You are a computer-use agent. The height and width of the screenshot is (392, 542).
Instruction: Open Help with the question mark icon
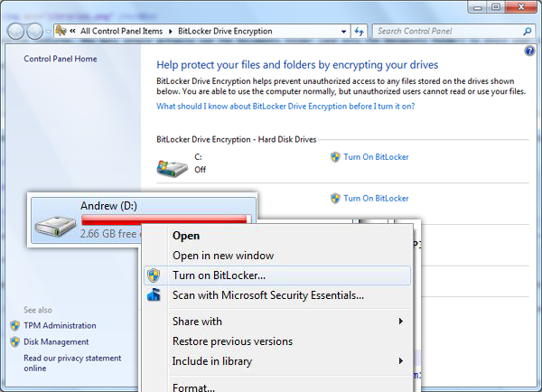[x=529, y=51]
